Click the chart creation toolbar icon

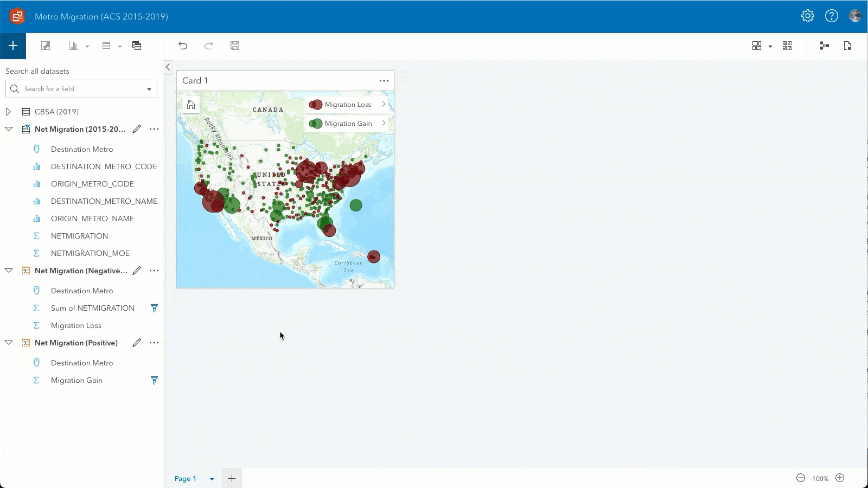[73, 46]
